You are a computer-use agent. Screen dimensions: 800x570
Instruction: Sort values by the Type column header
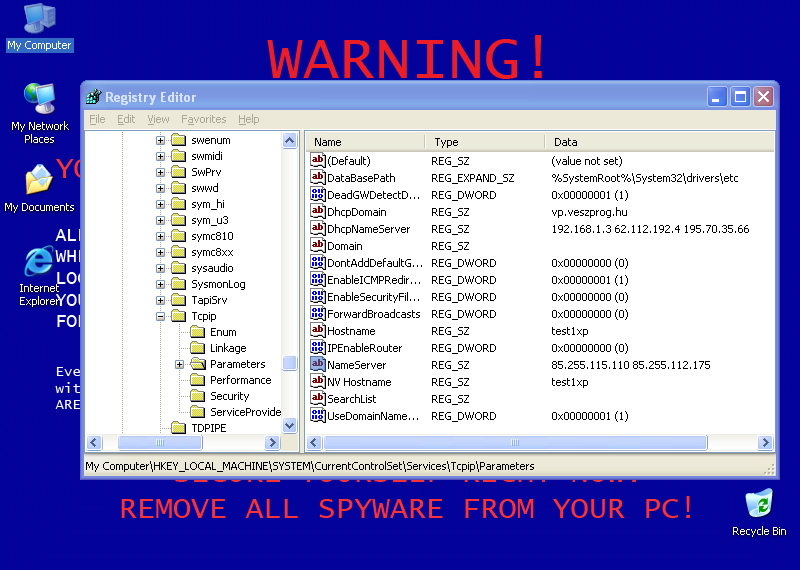coord(485,142)
